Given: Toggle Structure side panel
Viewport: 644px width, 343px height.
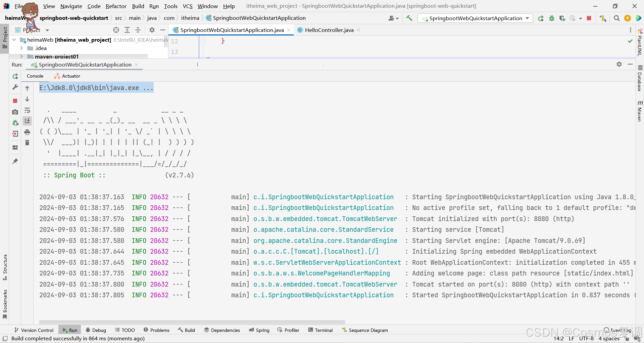Looking at the screenshot, I should (5, 267).
